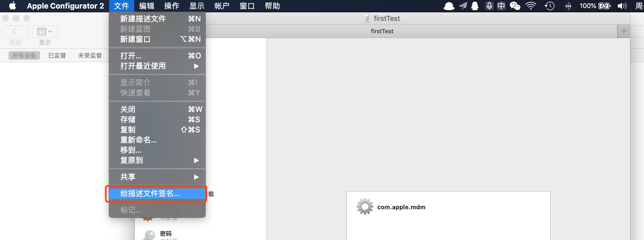
Task: Open the Wi-Fi status menu
Action: tap(531, 6)
